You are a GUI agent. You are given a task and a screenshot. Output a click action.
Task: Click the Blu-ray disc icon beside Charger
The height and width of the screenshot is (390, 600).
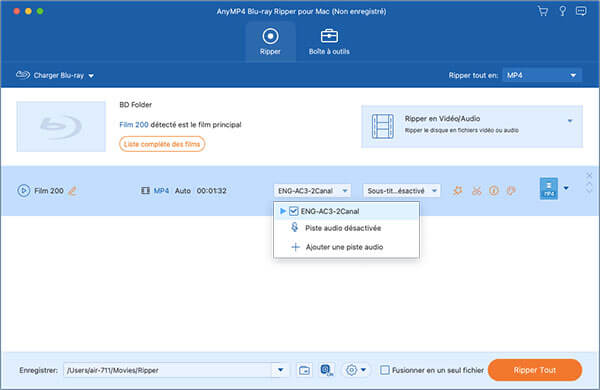pyautogui.click(x=23, y=75)
